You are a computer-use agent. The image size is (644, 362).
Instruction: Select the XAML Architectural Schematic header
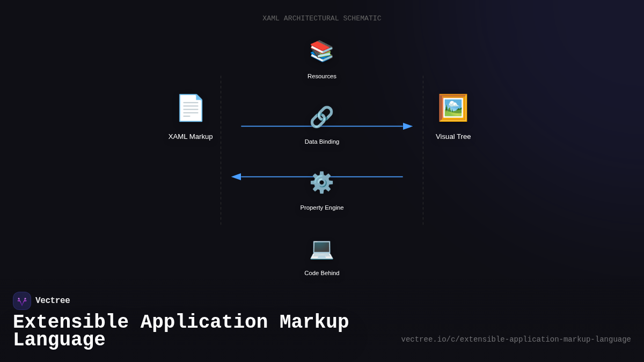[x=322, y=18]
